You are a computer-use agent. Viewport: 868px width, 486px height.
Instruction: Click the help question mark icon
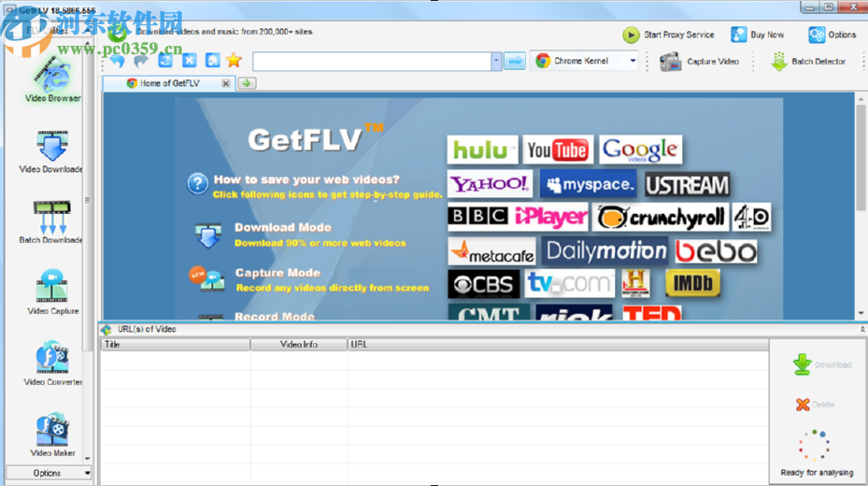(198, 184)
